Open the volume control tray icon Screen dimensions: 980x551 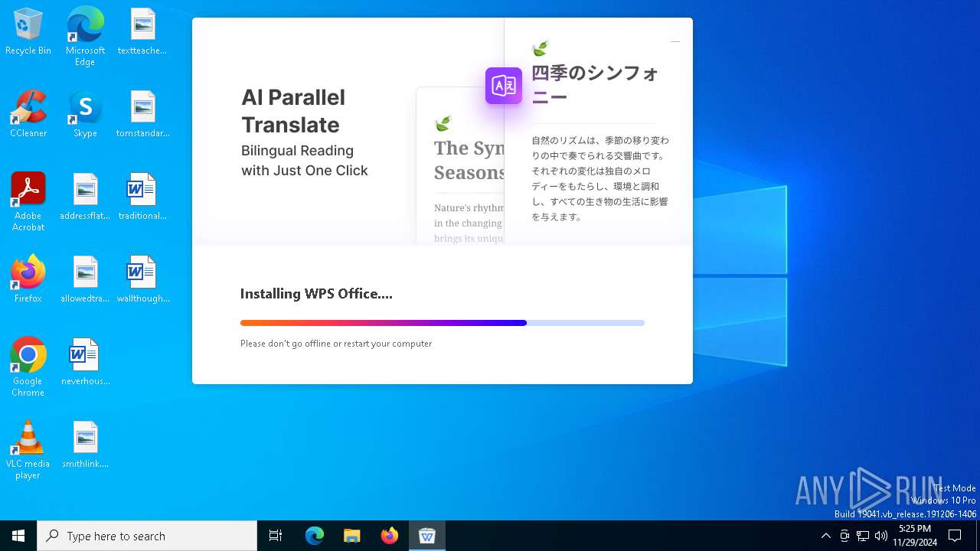coord(881,536)
